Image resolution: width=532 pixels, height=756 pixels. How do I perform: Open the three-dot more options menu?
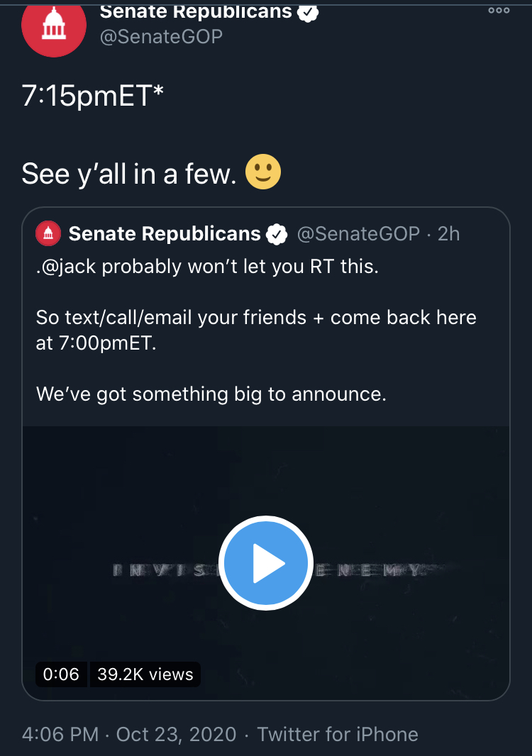coord(499,10)
